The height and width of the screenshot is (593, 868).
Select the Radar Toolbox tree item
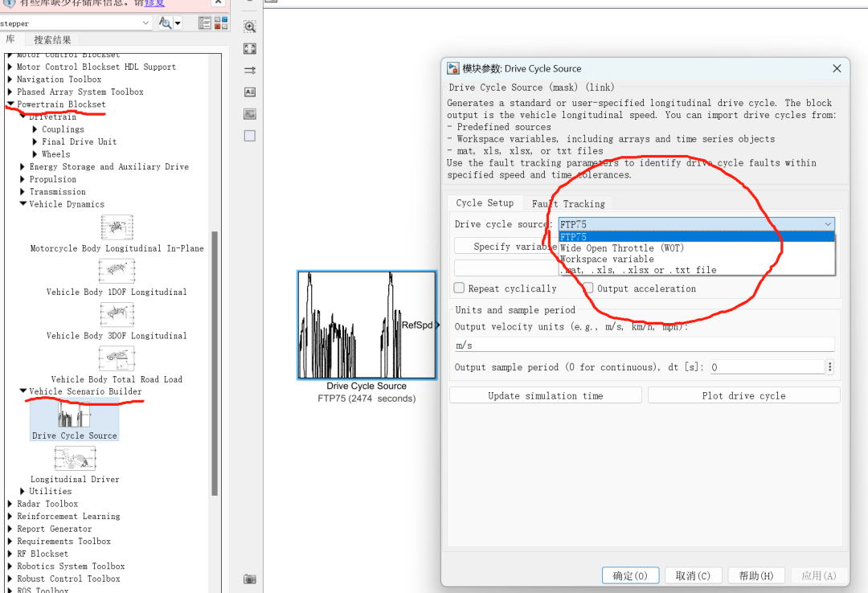coord(47,504)
